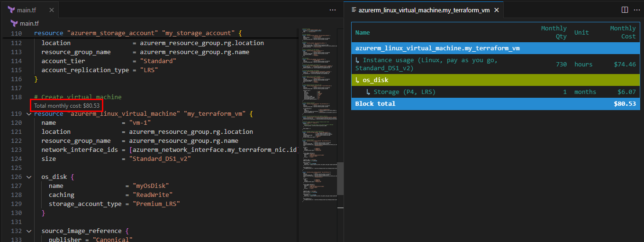
Task: Click the "Standard" account_tier value
Action: 158,61
